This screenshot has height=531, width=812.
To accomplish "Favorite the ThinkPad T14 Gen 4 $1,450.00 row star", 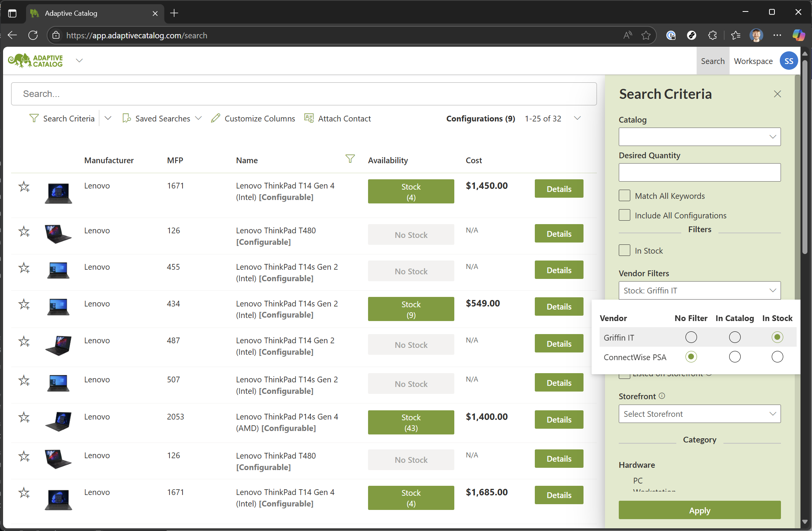I will [x=24, y=187].
